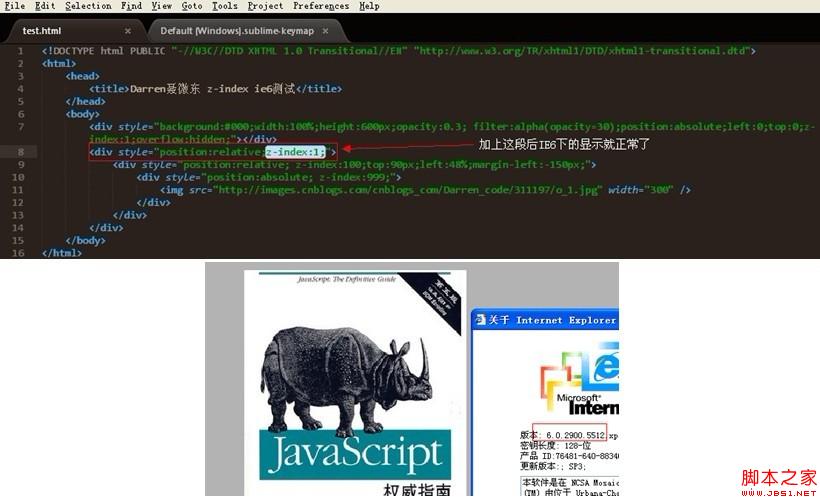Click the JavaScript book cover image
820x499 pixels.
355,383
